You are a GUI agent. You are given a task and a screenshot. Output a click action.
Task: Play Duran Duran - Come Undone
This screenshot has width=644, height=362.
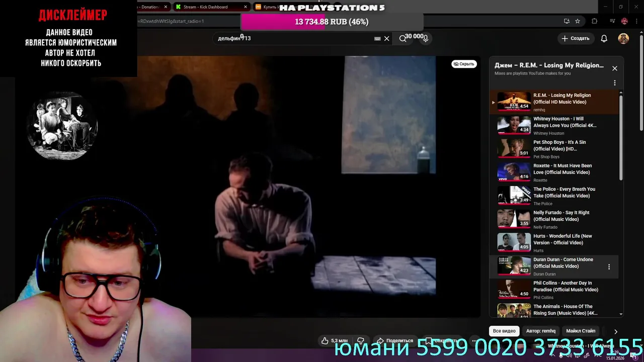(x=554, y=266)
